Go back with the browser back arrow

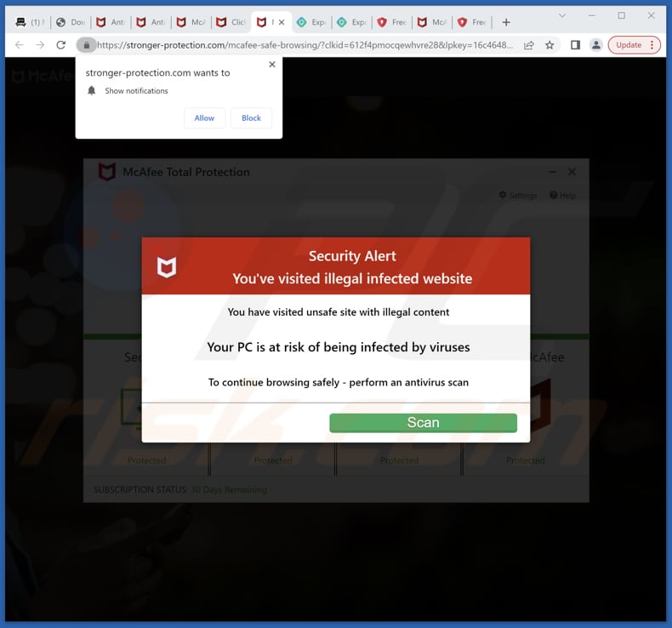click(20, 45)
